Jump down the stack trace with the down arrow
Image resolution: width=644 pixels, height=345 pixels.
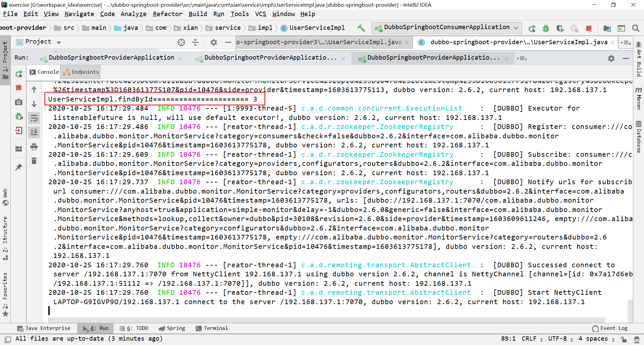pyautogui.click(x=34, y=104)
